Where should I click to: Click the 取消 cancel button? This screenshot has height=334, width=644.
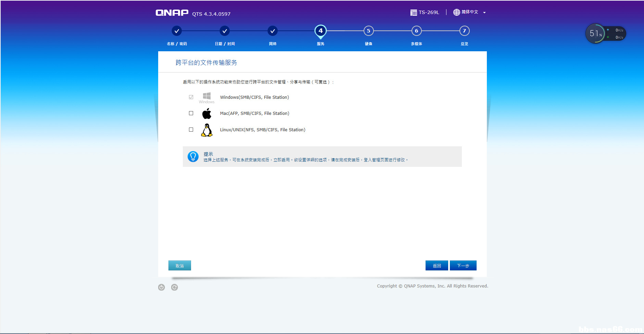click(179, 265)
